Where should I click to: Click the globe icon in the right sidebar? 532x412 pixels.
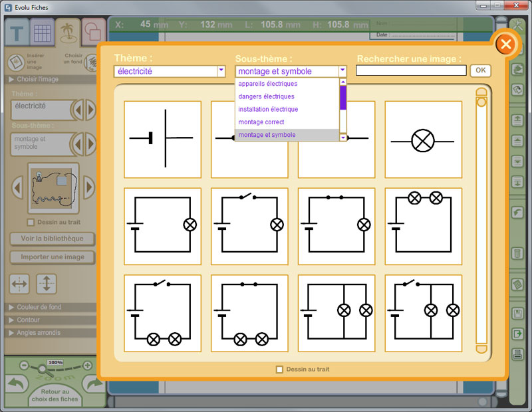[x=519, y=87]
